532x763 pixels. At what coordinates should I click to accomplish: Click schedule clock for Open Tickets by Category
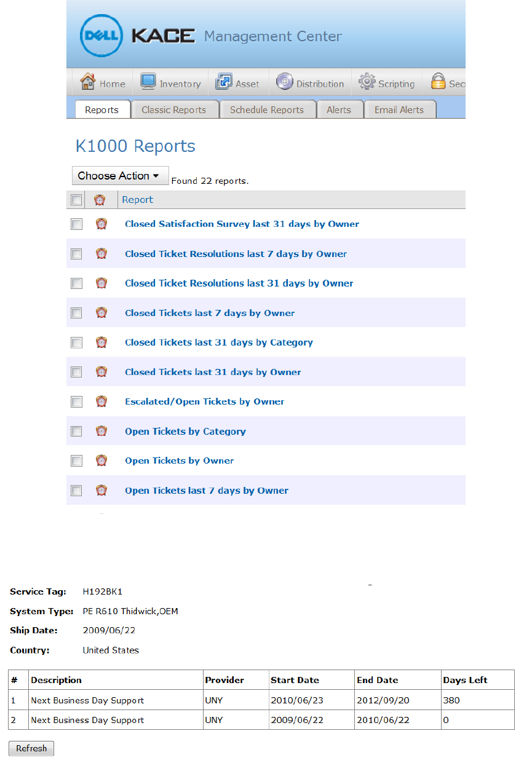click(101, 431)
